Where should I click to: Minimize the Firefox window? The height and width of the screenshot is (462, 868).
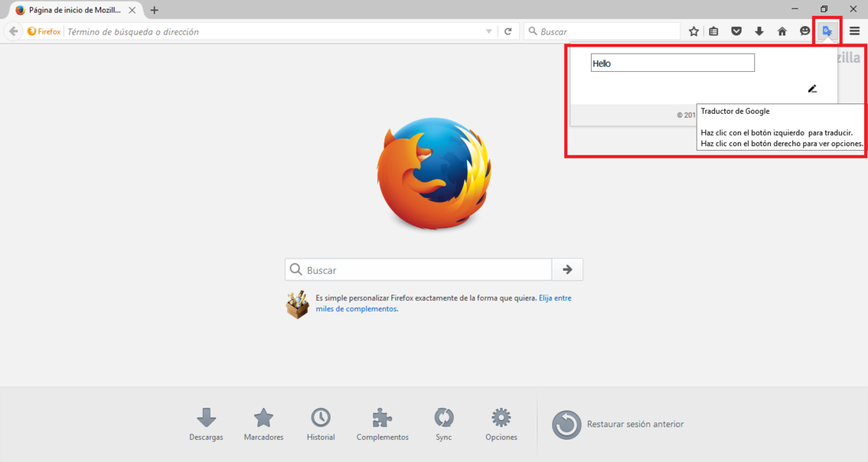[795, 9]
